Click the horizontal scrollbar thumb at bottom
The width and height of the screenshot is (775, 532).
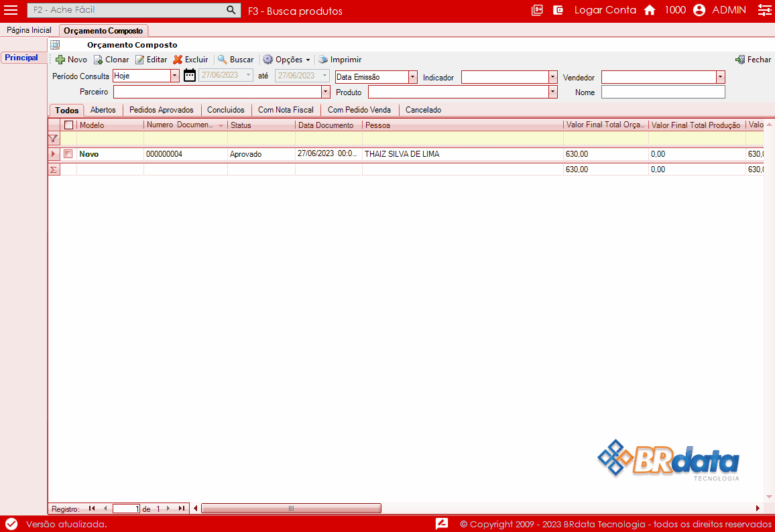(x=291, y=509)
